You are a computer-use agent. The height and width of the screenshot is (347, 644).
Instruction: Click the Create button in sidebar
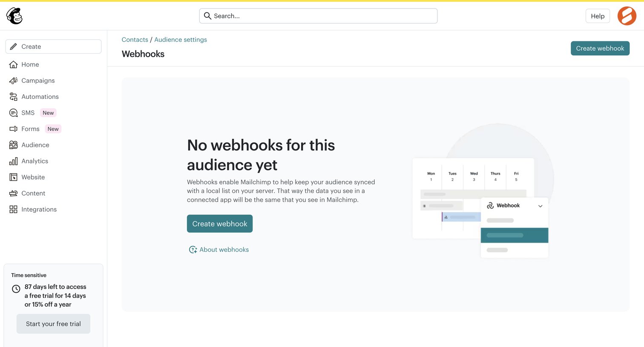tap(53, 46)
